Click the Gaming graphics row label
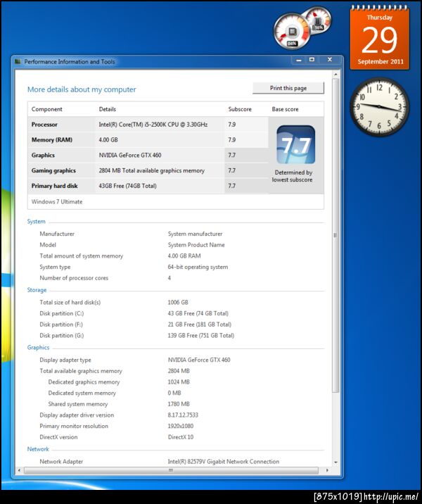Screen dimensions: 422x504 (x=53, y=170)
